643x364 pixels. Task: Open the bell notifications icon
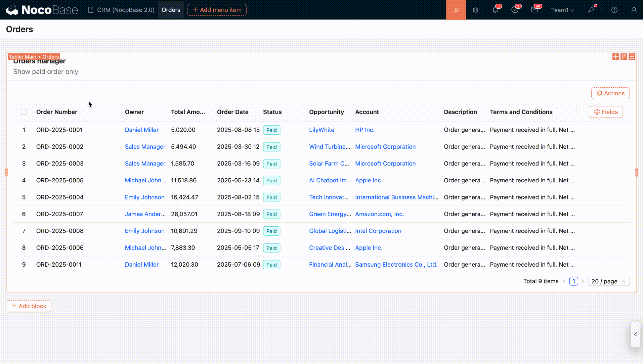point(495,10)
